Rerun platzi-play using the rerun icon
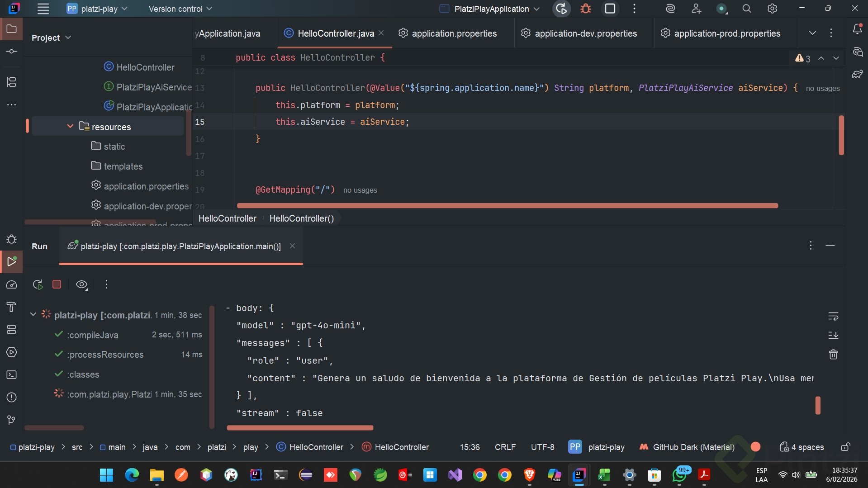The height and width of the screenshot is (488, 868). pos(38,284)
